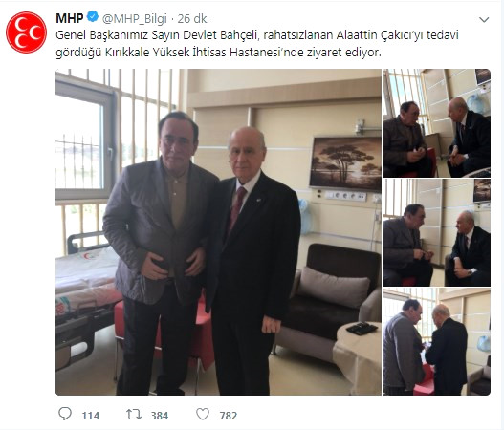Viewport: 504px width, 430px height.
Task: Click the 782 likes count
Action: coord(229,416)
